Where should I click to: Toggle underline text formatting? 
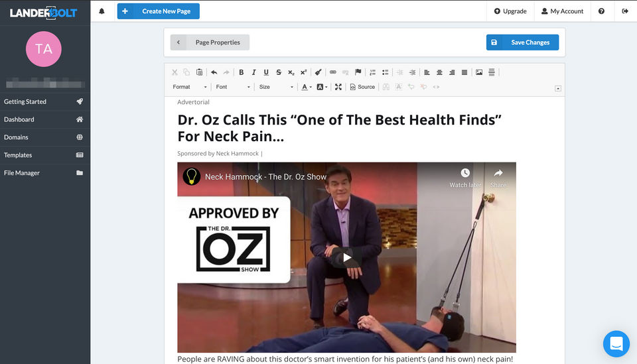[266, 72]
